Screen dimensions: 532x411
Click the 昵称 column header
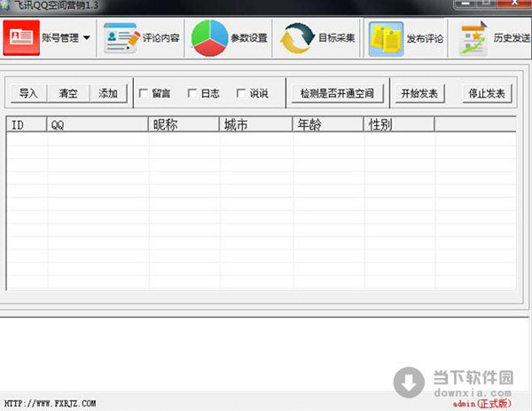coord(184,125)
